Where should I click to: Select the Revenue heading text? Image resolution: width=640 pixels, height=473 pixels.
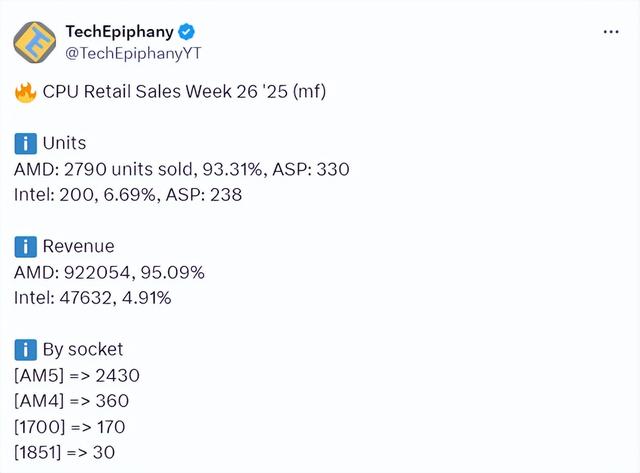[x=78, y=246]
